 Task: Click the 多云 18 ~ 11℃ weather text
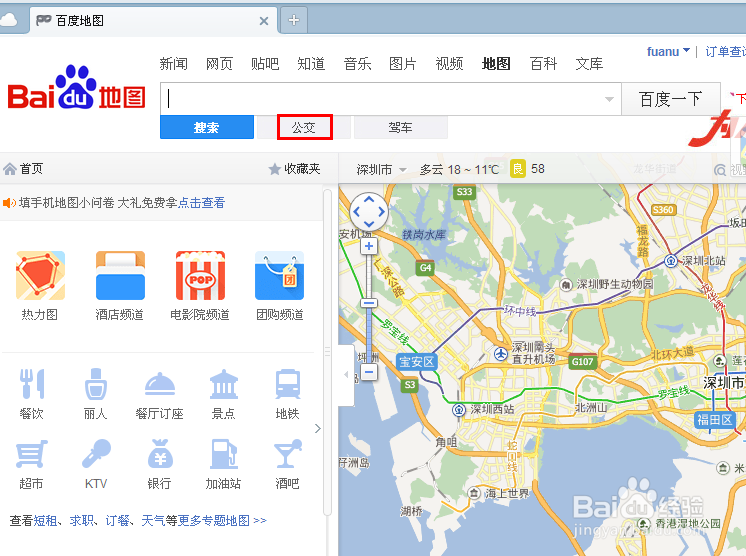tap(459, 169)
